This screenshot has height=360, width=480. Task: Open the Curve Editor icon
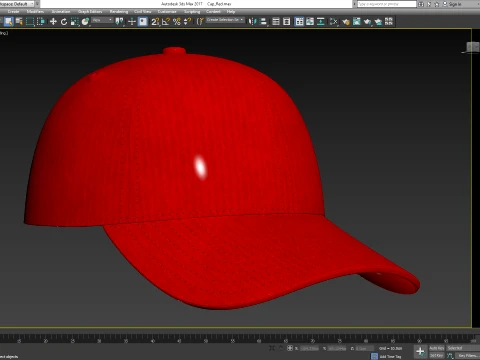[310, 22]
